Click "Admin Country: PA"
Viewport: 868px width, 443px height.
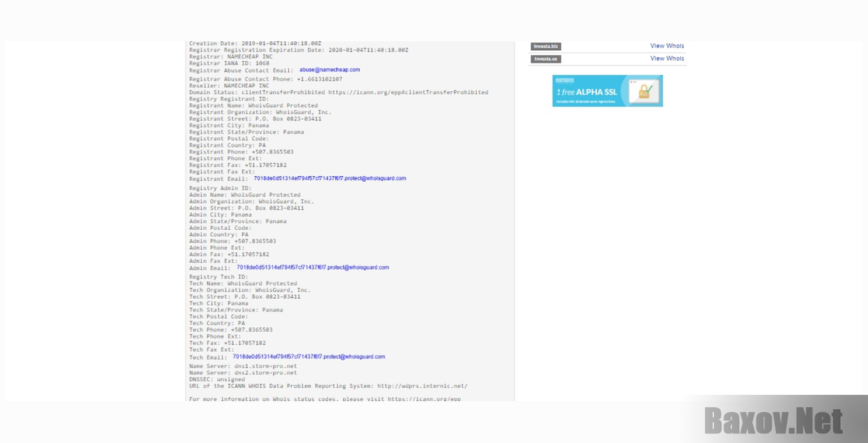[219, 235]
